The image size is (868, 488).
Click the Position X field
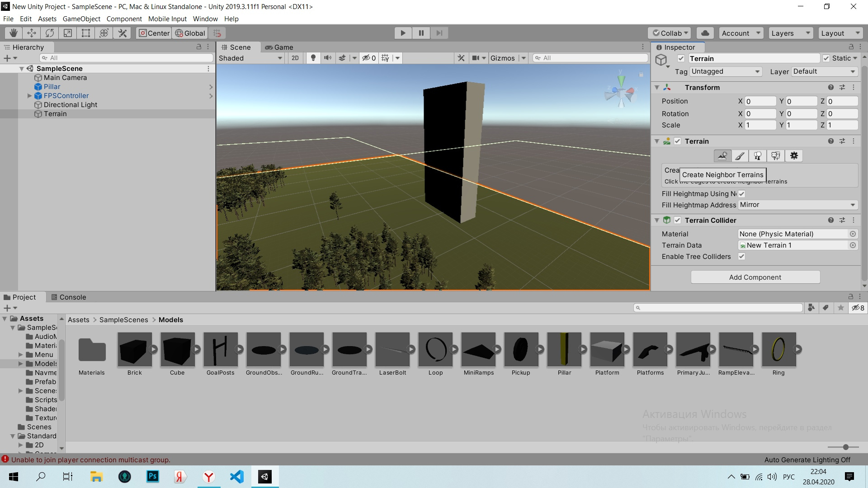[760, 101]
